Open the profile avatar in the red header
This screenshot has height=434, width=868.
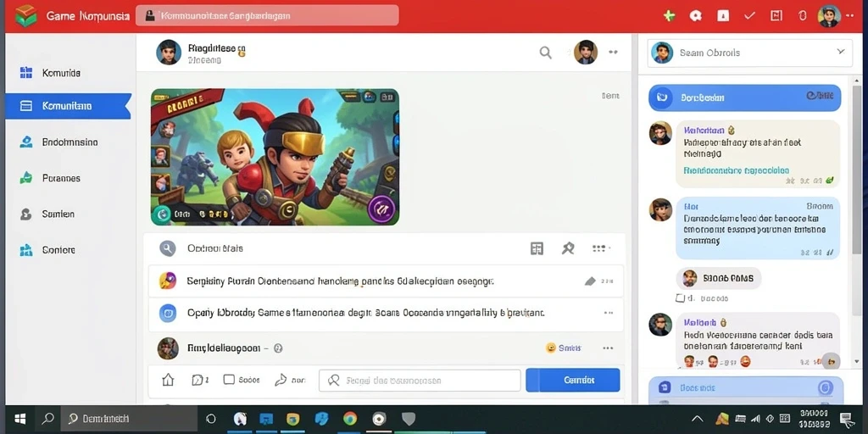pyautogui.click(x=829, y=16)
